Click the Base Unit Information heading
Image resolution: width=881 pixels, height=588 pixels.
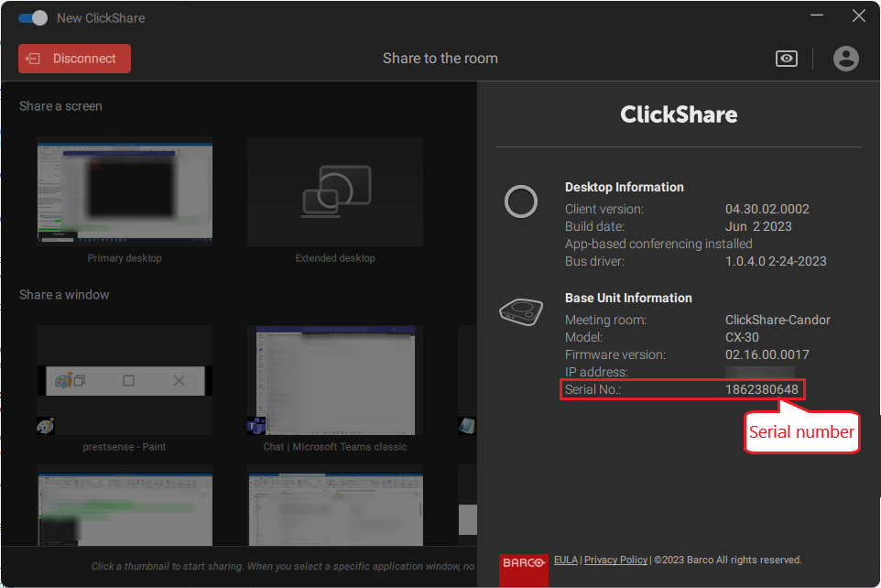(x=628, y=298)
